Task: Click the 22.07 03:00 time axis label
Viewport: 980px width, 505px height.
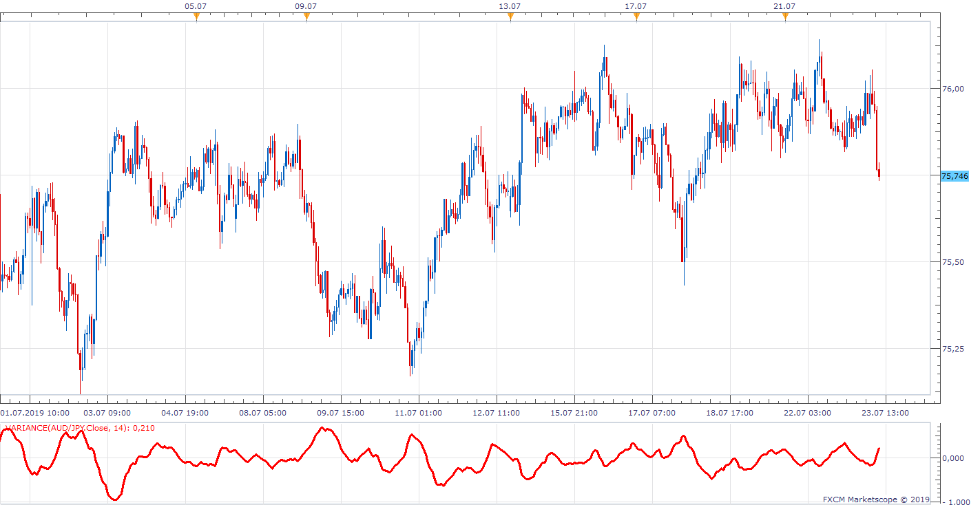Action: 808,413
